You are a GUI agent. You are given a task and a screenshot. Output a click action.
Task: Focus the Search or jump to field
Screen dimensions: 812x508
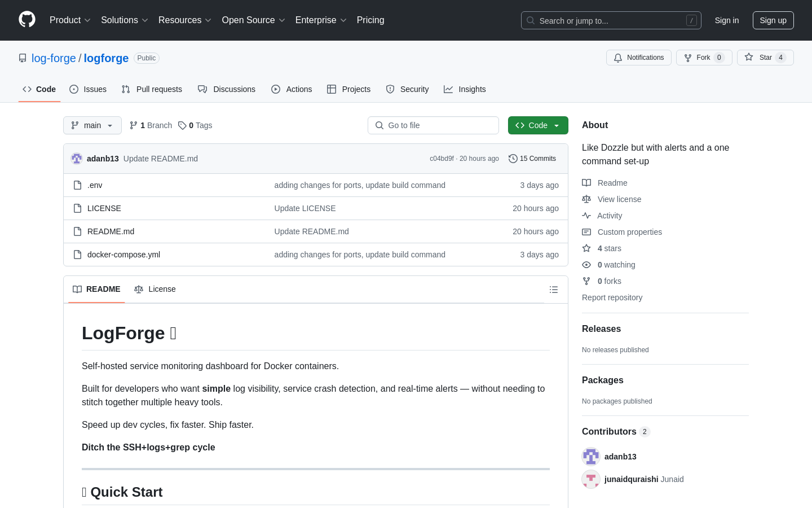coord(611,20)
